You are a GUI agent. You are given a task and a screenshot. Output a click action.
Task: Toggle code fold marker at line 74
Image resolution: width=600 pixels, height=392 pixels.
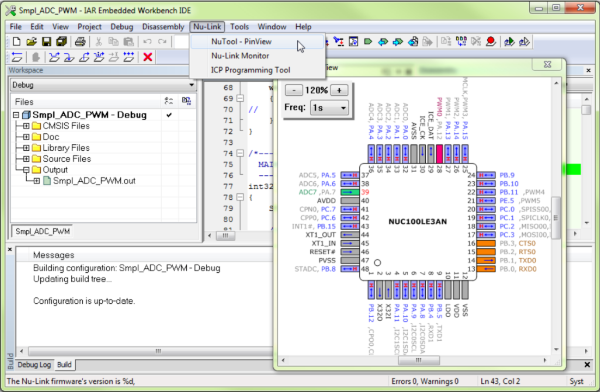[x=240, y=153]
